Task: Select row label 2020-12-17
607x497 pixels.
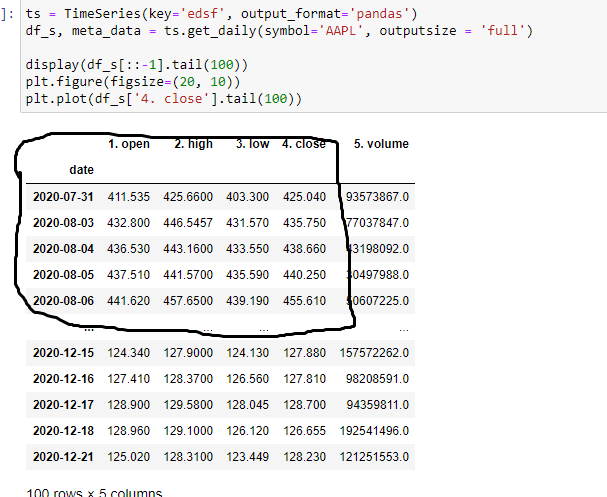Action: 63,405
